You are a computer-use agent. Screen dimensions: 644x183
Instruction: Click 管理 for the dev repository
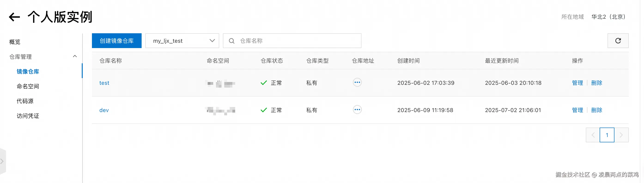(577, 110)
